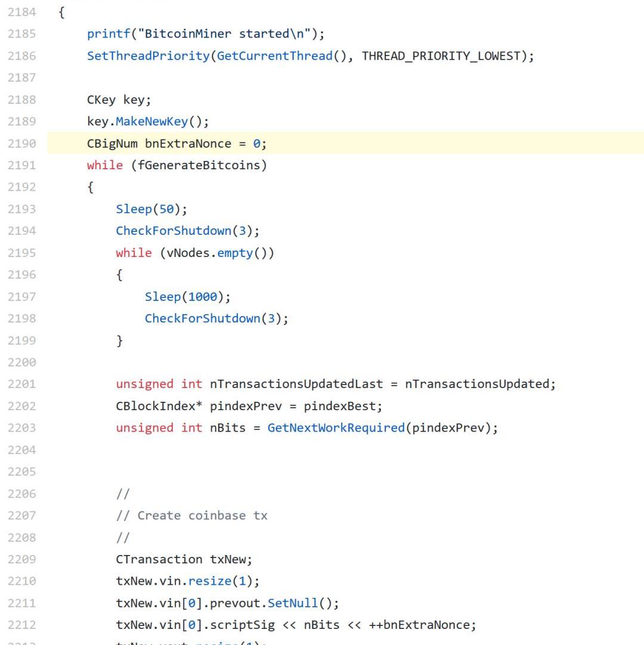Viewport: 644px width, 645px height.
Task: Click line number 2209
Action: tap(21, 559)
